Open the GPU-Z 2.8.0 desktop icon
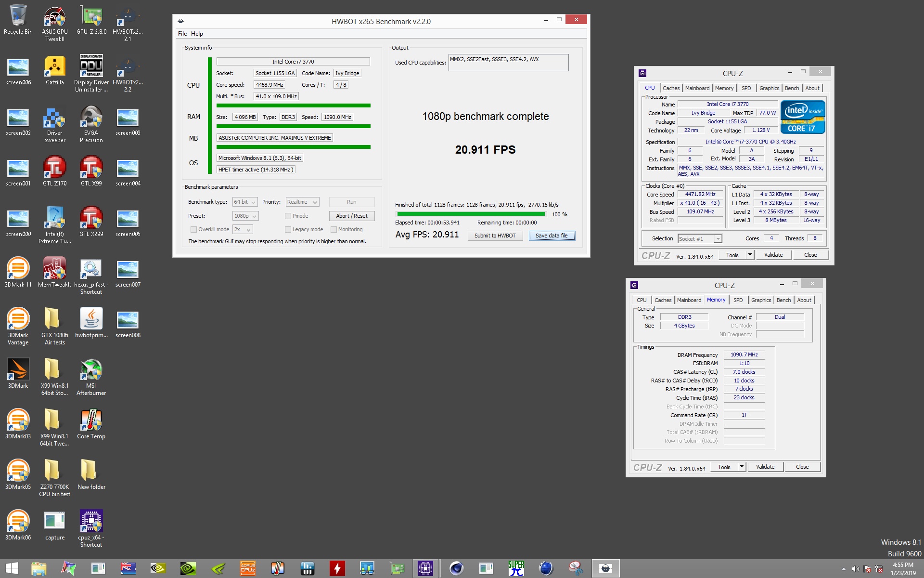Screen dimensions: 924x578 pyautogui.click(x=91, y=20)
